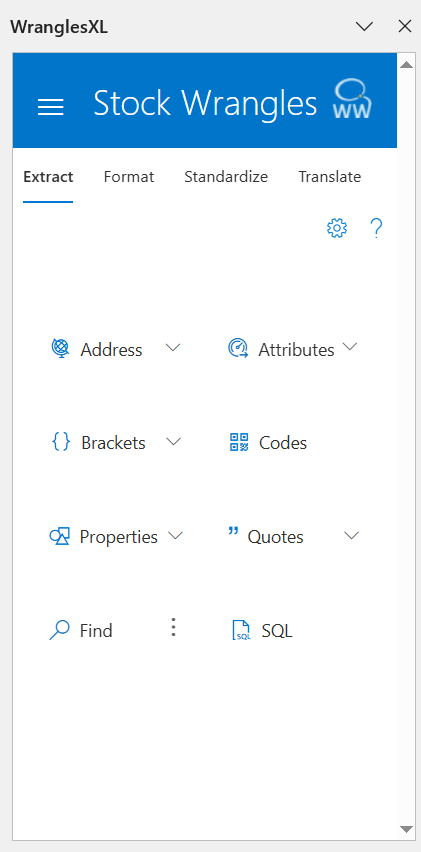Open Find more options vertical dots
Image resolution: width=421 pixels, height=852 pixels.
[173, 627]
